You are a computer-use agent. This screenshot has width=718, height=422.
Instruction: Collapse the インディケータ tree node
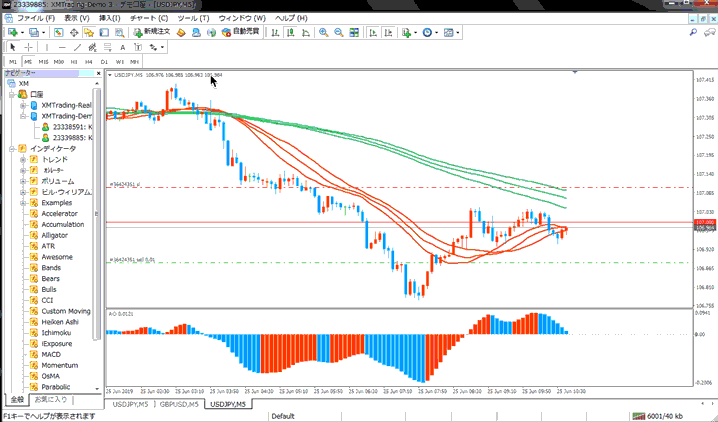11,149
